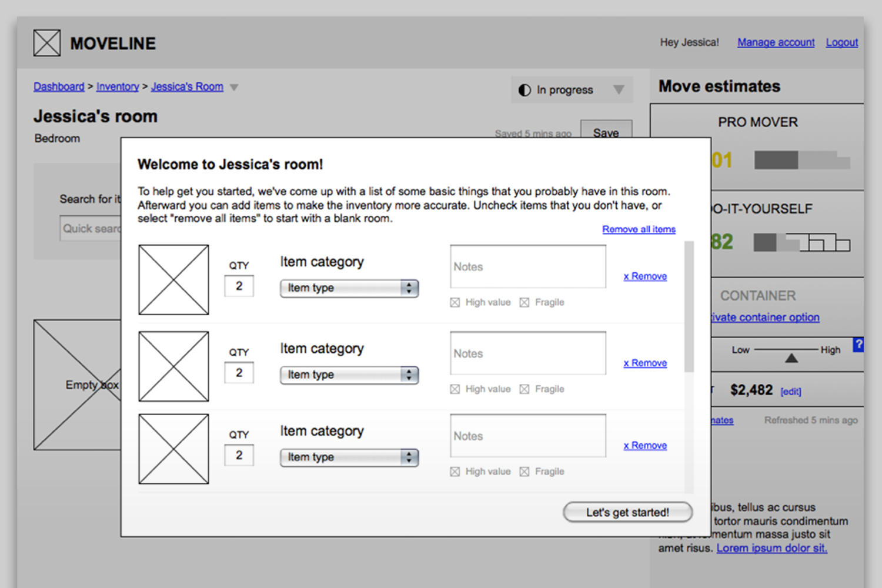Remove the second item row
Image resolution: width=882 pixels, height=588 pixels.
(645, 363)
